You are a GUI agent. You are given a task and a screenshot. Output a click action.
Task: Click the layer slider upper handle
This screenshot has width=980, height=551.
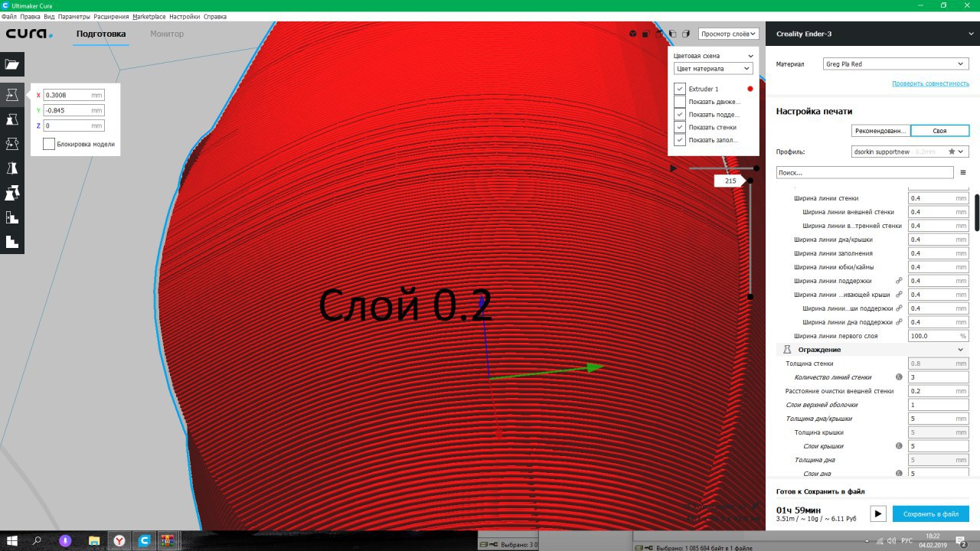[x=750, y=181]
